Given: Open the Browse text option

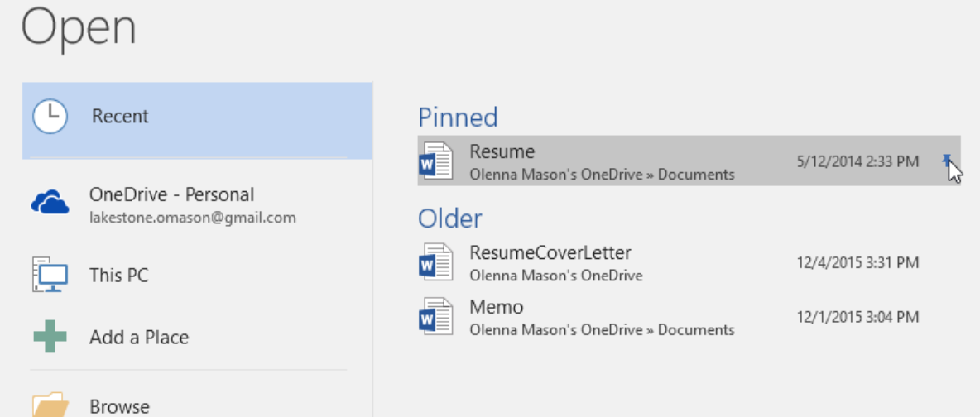Looking at the screenshot, I should coord(119,406).
